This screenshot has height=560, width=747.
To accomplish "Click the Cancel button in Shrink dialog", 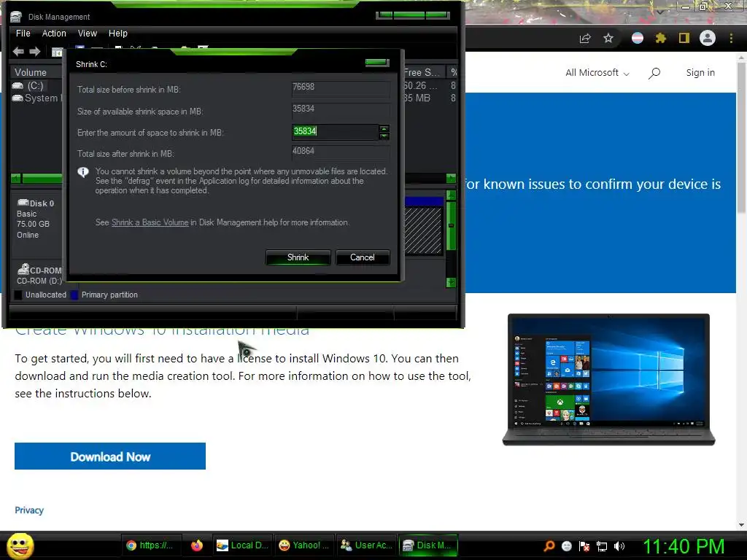I will pyautogui.click(x=363, y=257).
